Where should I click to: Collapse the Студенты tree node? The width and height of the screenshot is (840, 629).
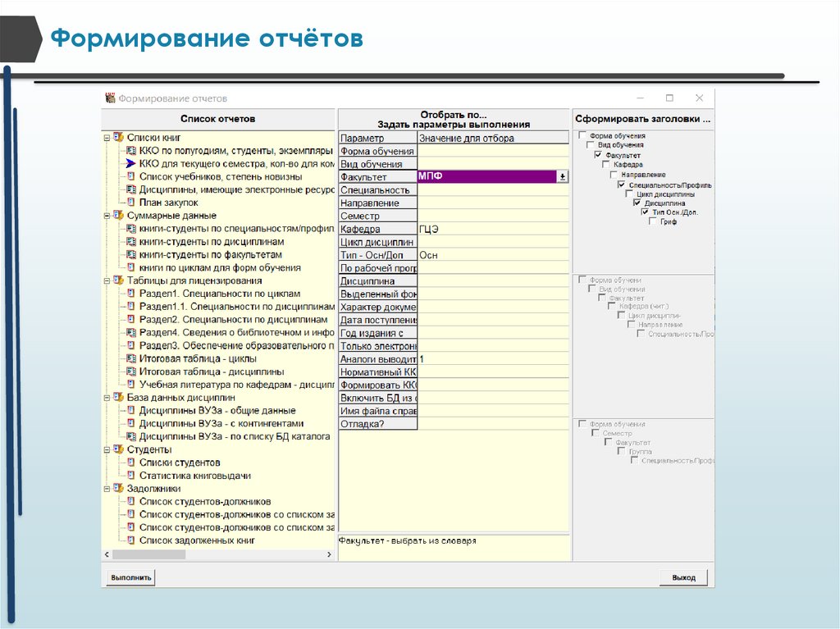pyautogui.click(x=107, y=449)
